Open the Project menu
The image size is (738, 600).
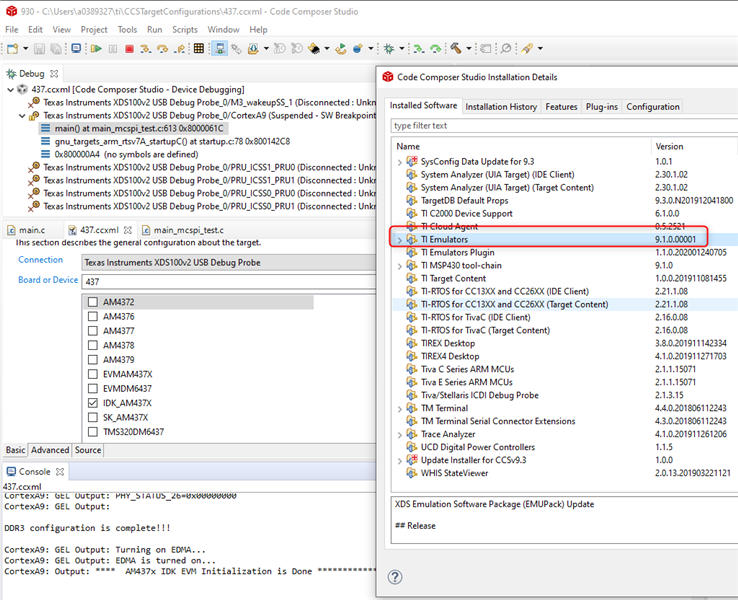(94, 30)
